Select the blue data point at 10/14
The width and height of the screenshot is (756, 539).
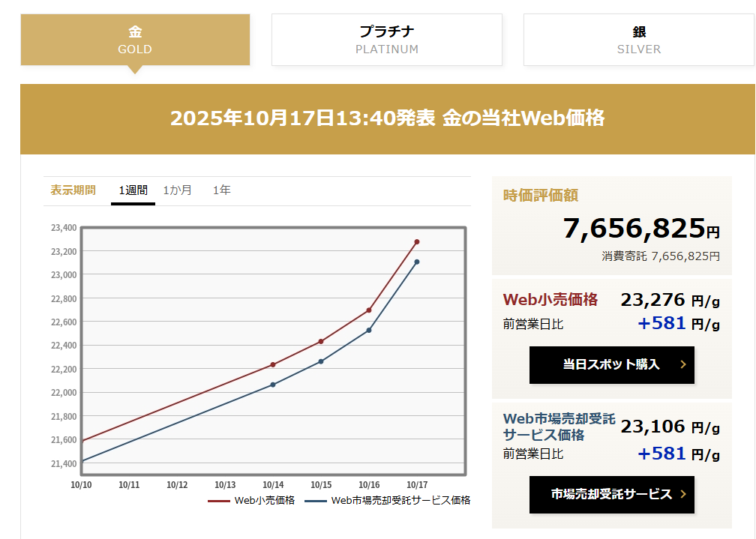click(273, 385)
